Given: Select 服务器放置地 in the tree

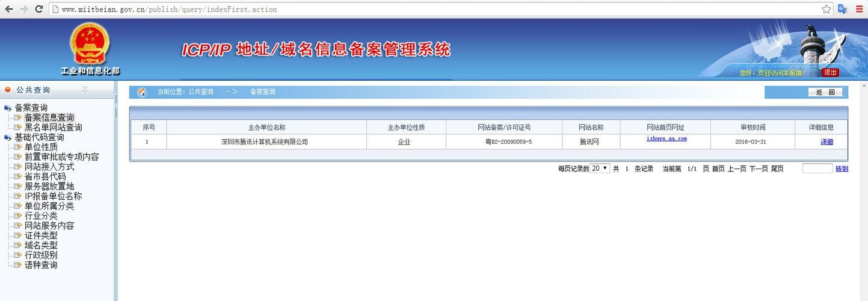Looking at the screenshot, I should 49,186.
